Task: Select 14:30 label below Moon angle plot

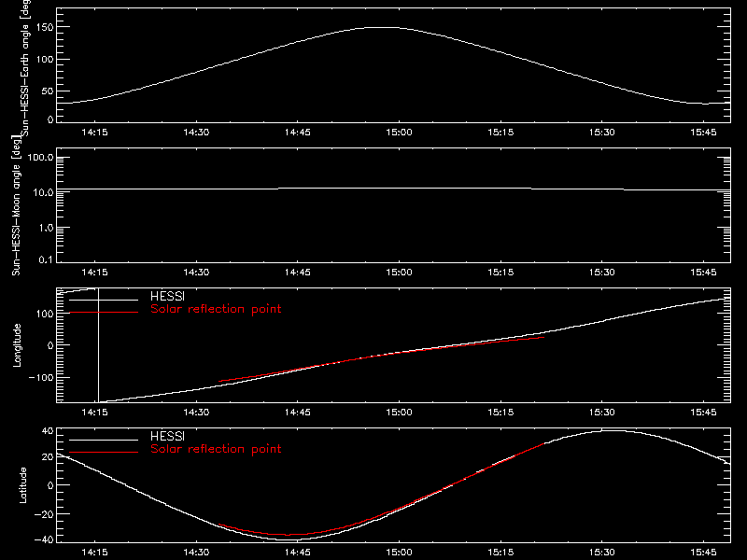Action: (196, 272)
